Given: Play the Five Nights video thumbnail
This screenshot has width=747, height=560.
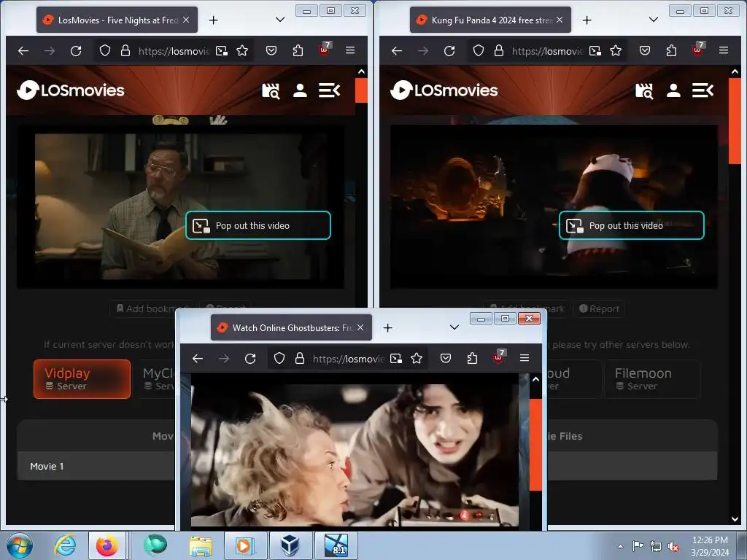Looking at the screenshot, I should [x=181, y=206].
